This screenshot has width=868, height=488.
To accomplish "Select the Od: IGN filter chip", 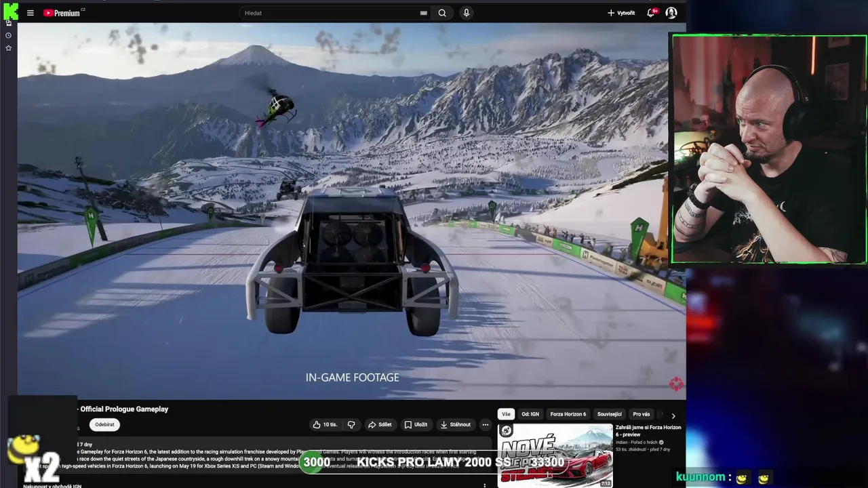I will point(530,414).
